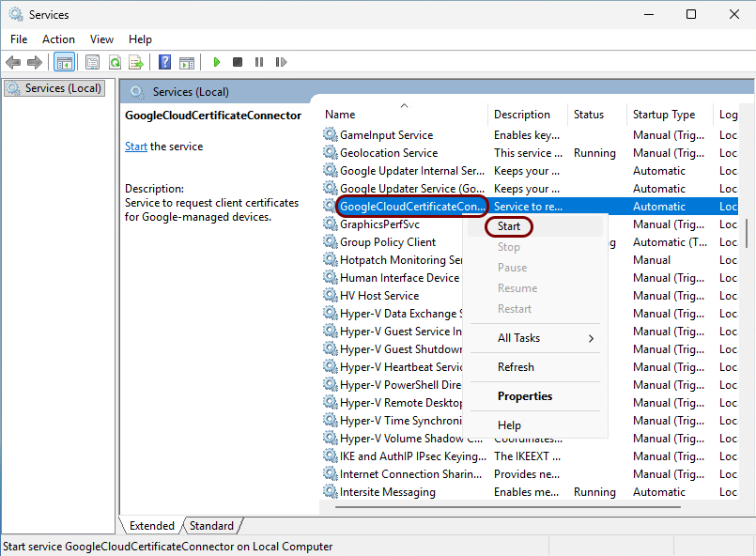Click the gear icon for Geolocation Service
Image resolution: width=756 pixels, height=556 pixels.
tap(331, 152)
